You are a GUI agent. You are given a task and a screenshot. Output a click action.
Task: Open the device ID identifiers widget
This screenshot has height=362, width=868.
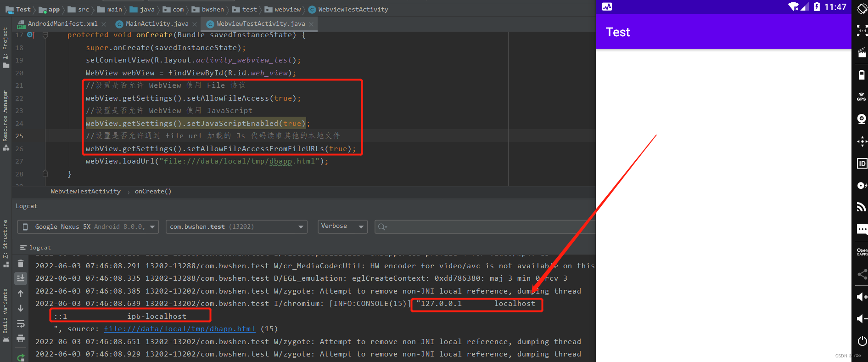(x=862, y=164)
